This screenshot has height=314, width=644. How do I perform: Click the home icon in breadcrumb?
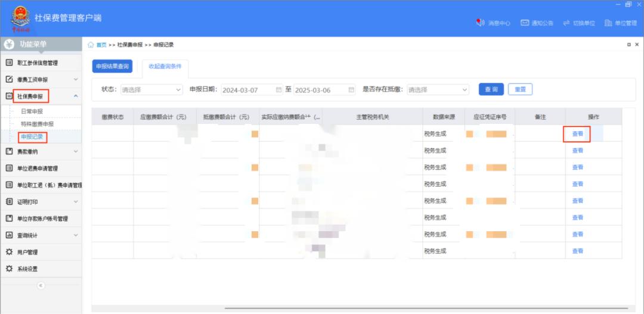91,45
